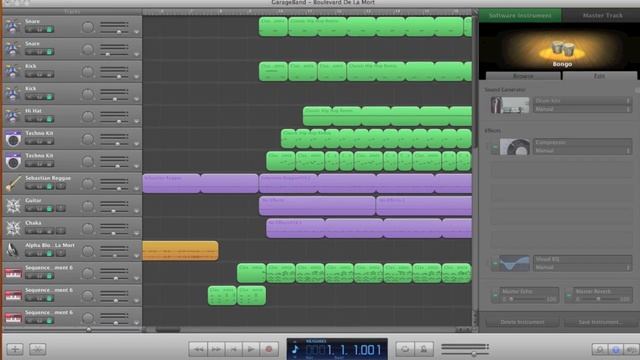Click the Guitar track instrument icon
Image resolution: width=640 pixels, height=360 pixels.
(x=13, y=206)
